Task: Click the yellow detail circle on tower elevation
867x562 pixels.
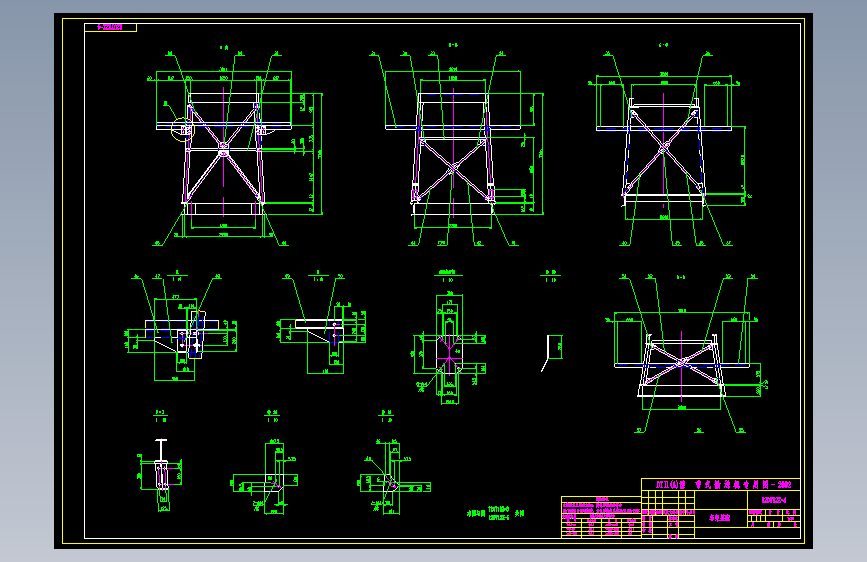Action: [182, 129]
